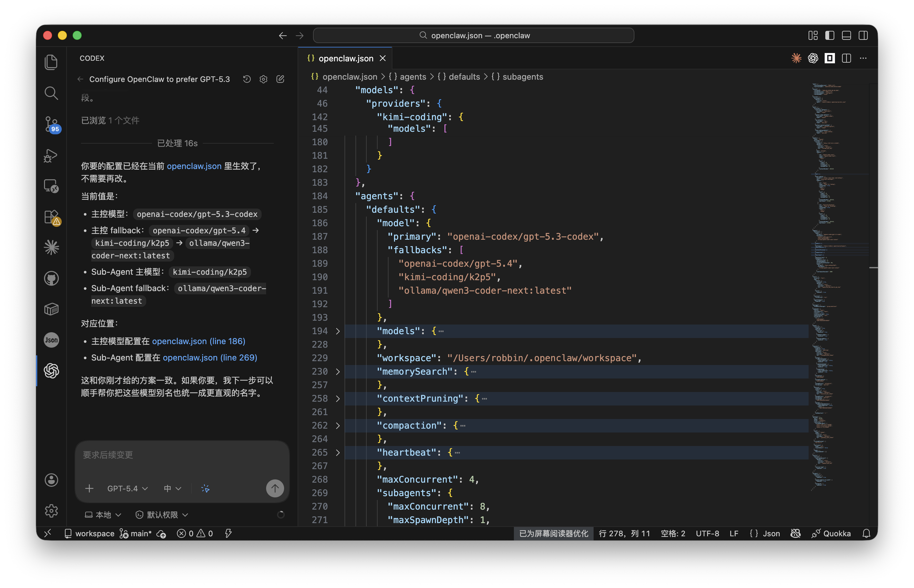The width and height of the screenshot is (914, 588).
Task: Go forward with navigation arrow in title bar
Action: (300, 36)
